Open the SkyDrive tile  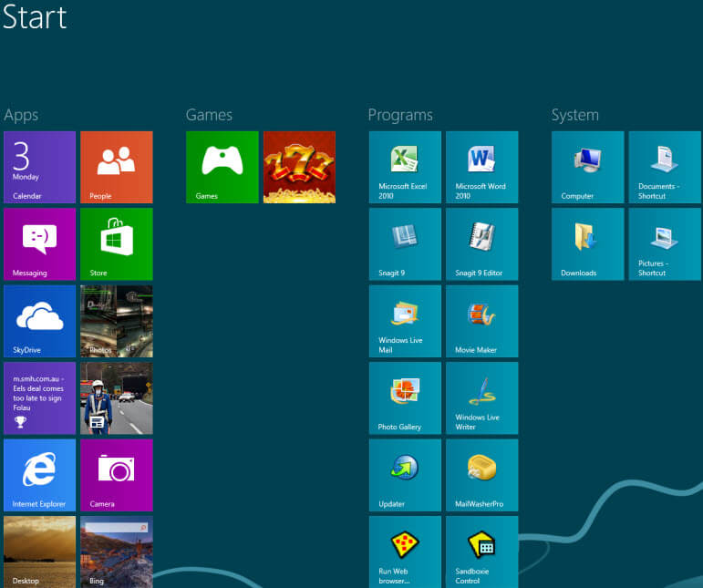pyautogui.click(x=39, y=321)
